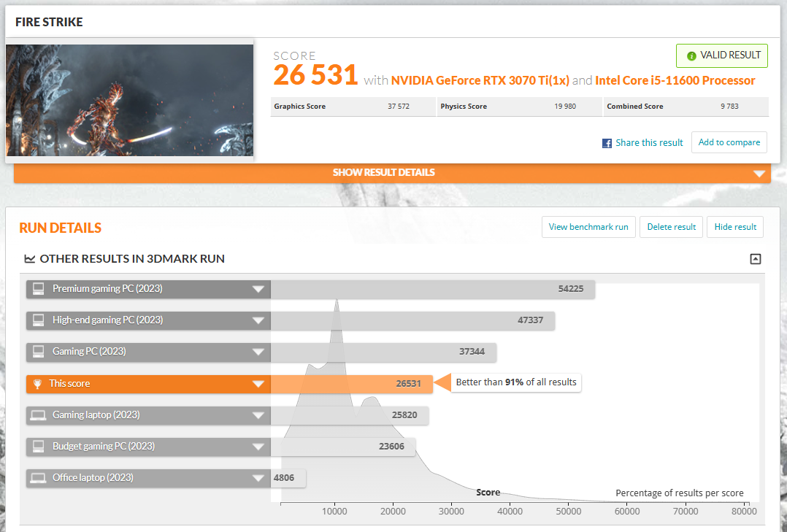Click the 10000 axis label on the chart
Screen dimensions: 787x532
[x=334, y=512]
